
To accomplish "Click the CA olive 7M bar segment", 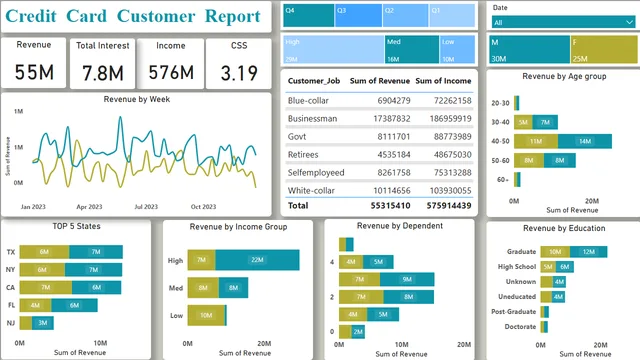I will click(46, 287).
